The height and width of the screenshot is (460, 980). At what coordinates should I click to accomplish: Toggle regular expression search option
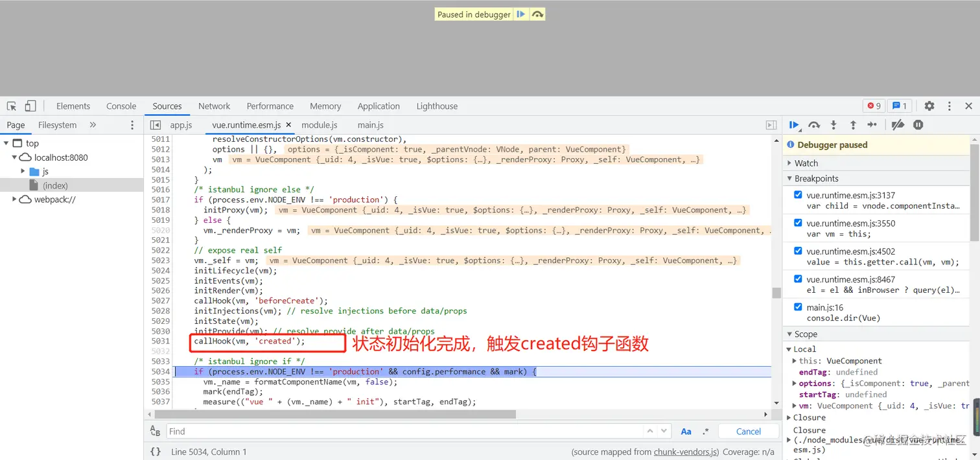coord(706,431)
